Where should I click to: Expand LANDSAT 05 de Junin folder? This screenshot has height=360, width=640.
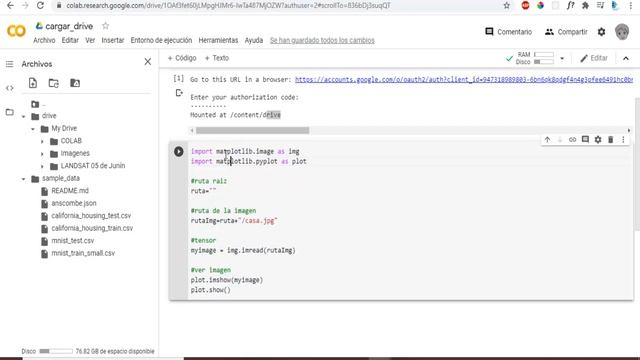point(42,166)
